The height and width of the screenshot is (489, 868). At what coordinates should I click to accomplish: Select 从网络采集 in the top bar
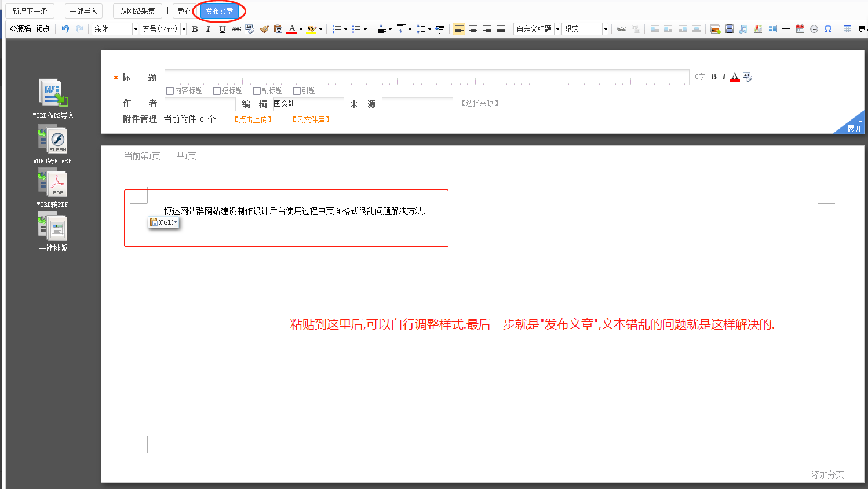[x=137, y=11]
